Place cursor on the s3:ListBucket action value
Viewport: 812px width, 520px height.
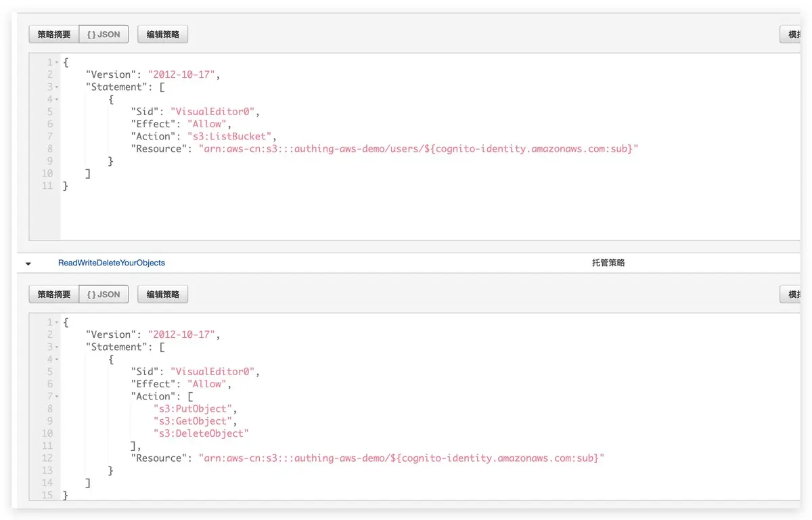[231, 136]
